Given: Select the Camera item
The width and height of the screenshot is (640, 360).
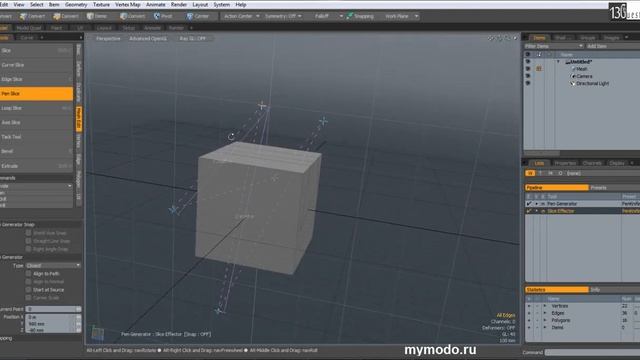Looking at the screenshot, I should (x=584, y=76).
